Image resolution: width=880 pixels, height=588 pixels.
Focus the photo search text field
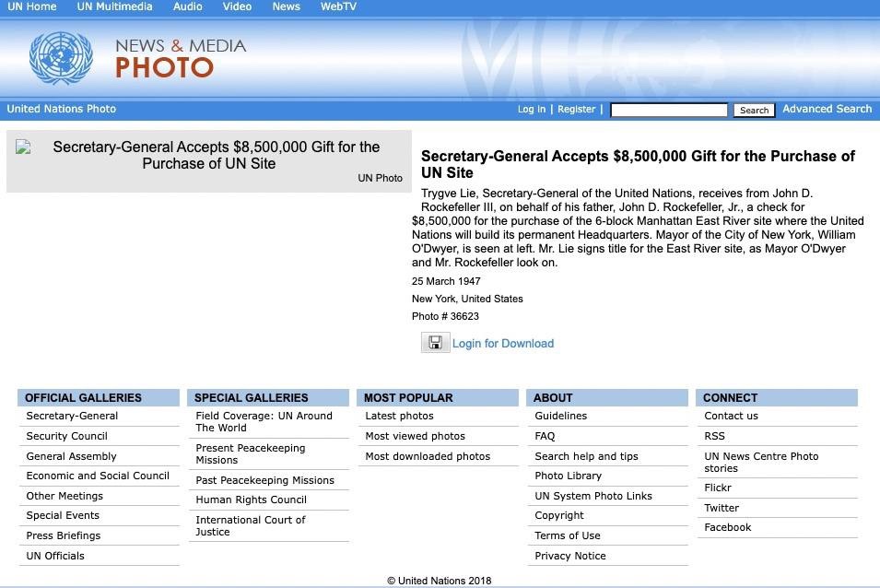pyautogui.click(x=669, y=110)
